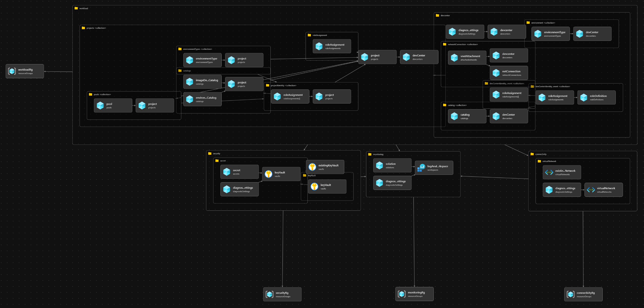
Task: Click the solution resource cube icon
Action: [x=379, y=165]
